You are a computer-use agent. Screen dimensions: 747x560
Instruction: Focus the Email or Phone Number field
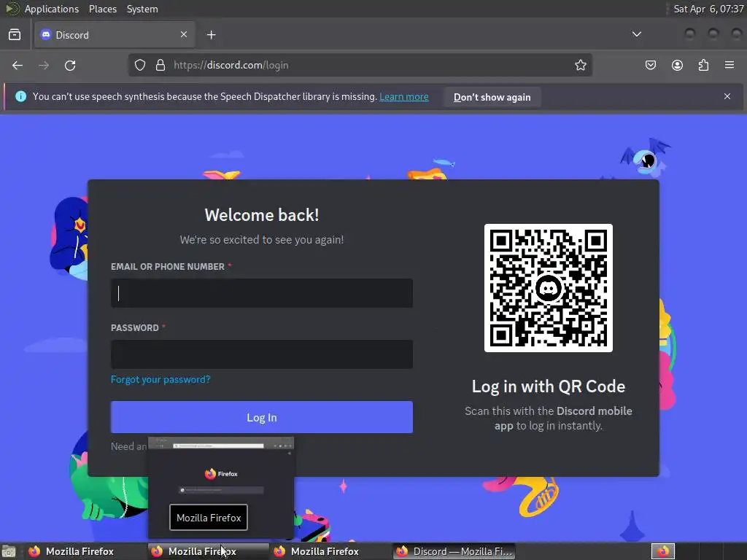click(262, 293)
